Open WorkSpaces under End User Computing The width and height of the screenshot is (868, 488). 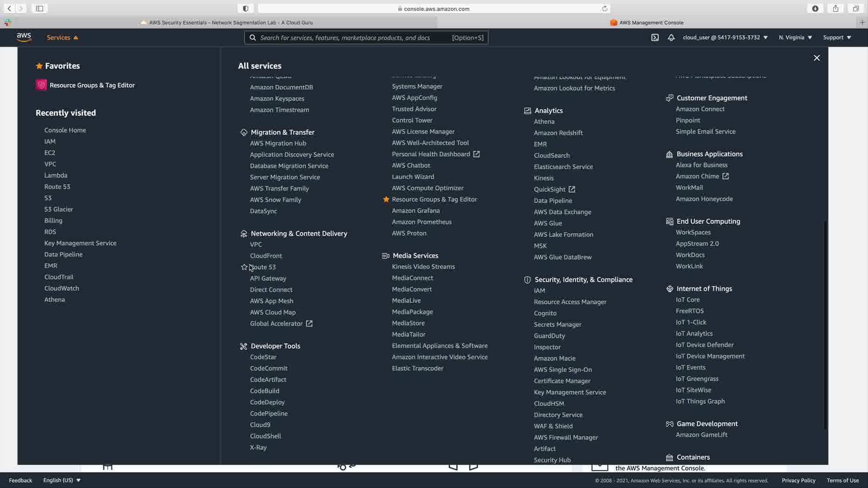click(x=693, y=232)
